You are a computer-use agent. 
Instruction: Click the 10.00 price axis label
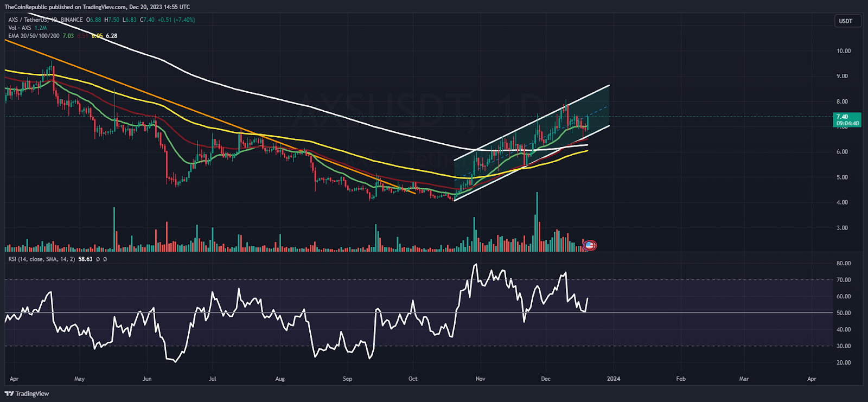(844, 51)
